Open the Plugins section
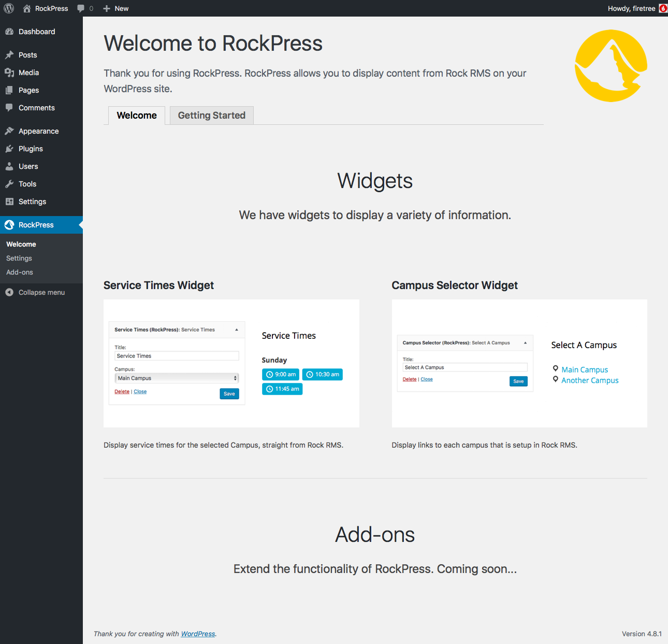This screenshot has width=668, height=644. coord(31,149)
